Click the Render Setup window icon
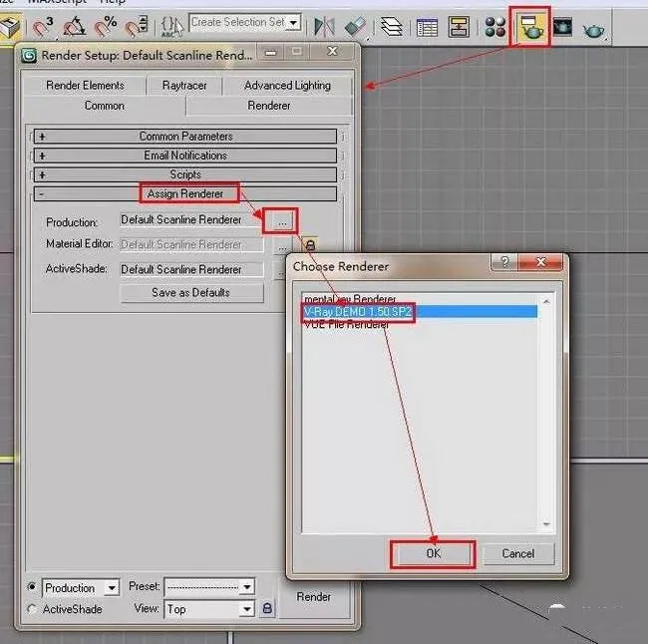 29,55
